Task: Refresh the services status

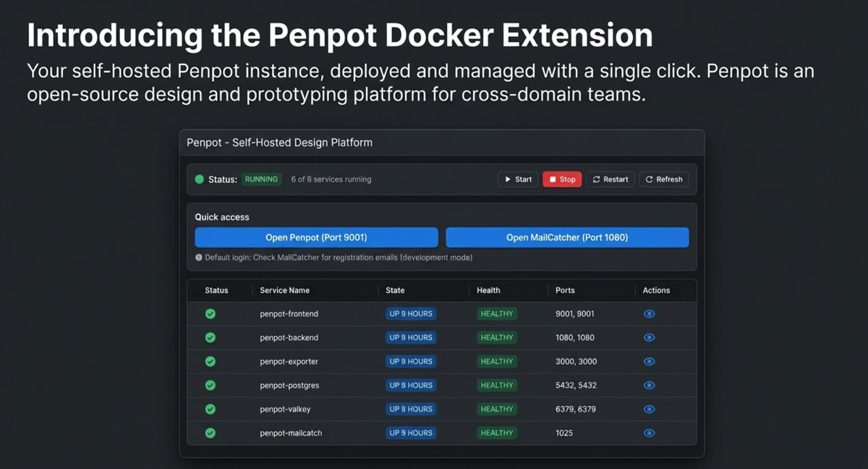Action: click(663, 179)
